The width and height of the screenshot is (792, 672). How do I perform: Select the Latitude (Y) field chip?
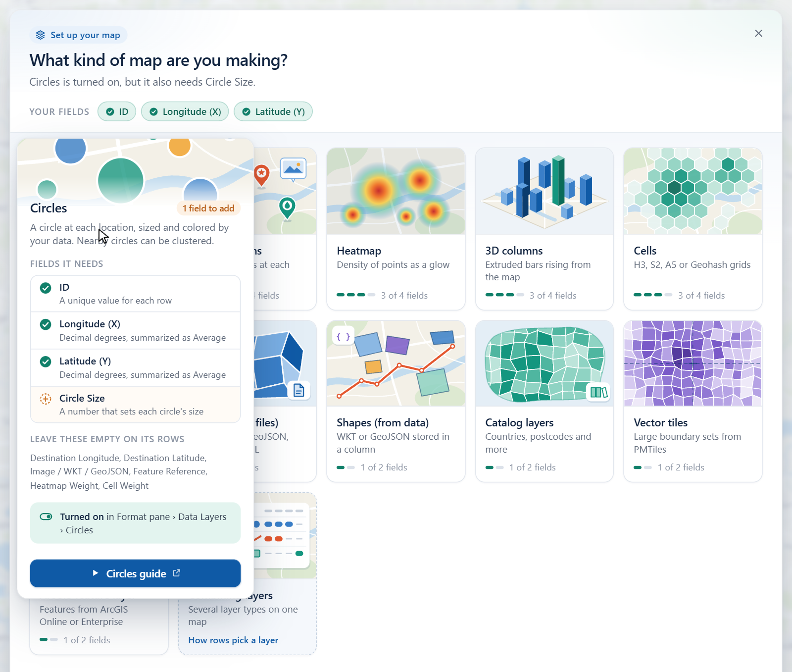tap(273, 111)
